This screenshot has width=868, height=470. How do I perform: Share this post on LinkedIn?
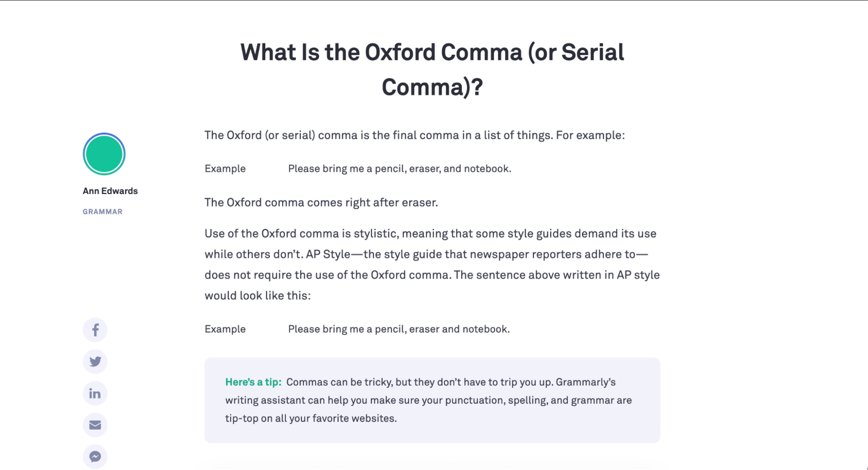95,393
